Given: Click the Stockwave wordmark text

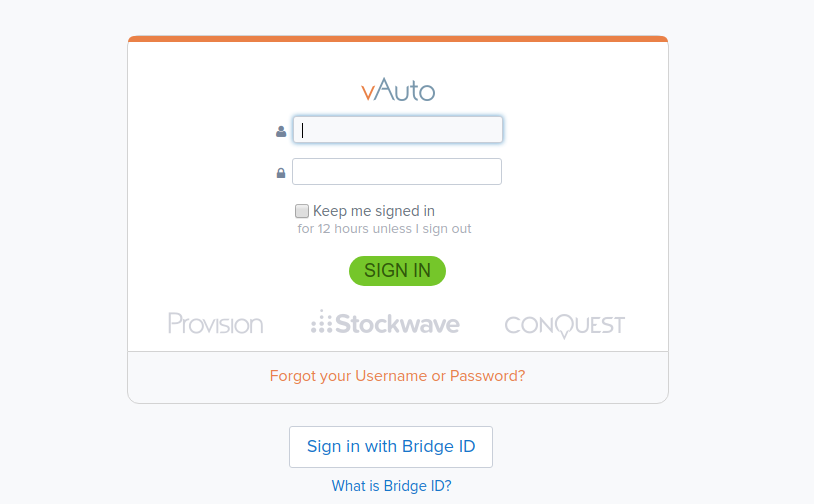Looking at the screenshot, I should (397, 324).
